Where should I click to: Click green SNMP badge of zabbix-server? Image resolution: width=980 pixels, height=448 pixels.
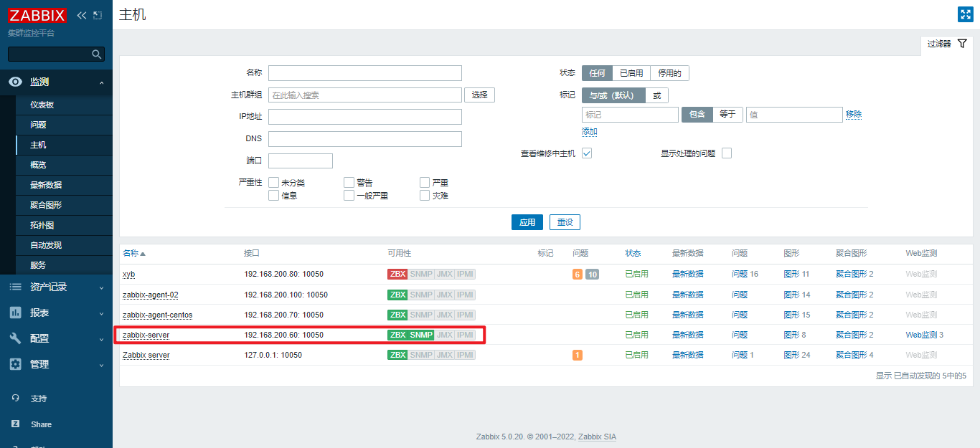pos(421,335)
